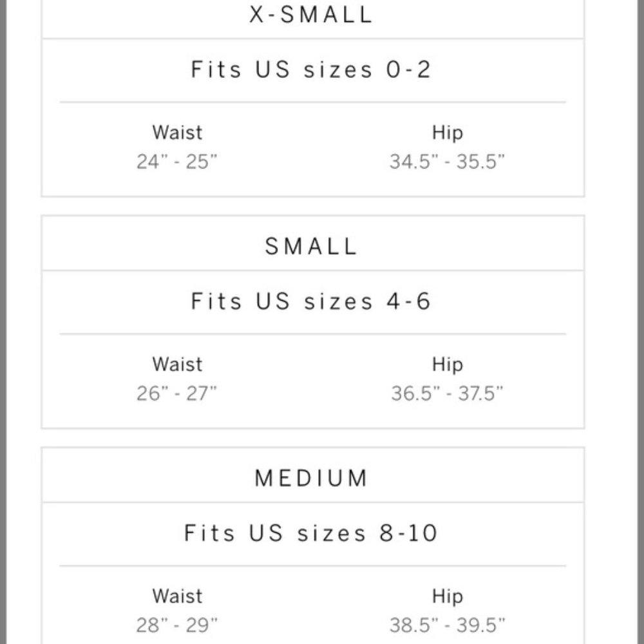This screenshot has height=644, width=644.
Task: Click the divider line below "Fits US sizes 0-2"
Action: 313,102
